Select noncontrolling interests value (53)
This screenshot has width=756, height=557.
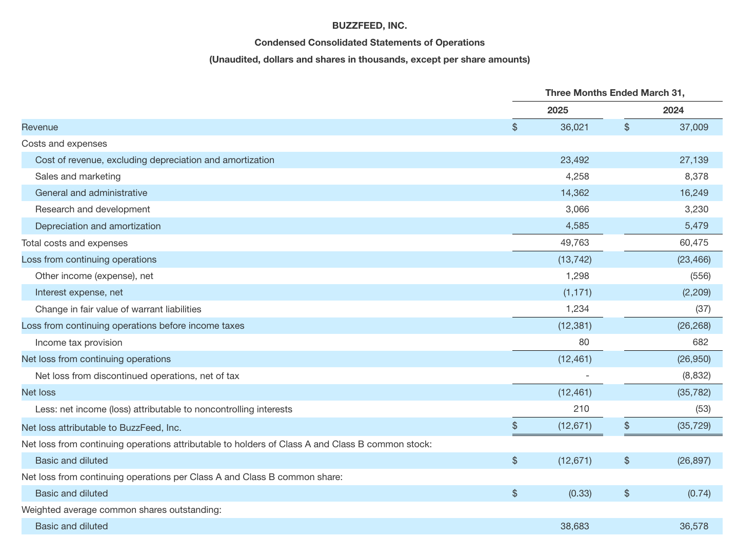pos(703,409)
